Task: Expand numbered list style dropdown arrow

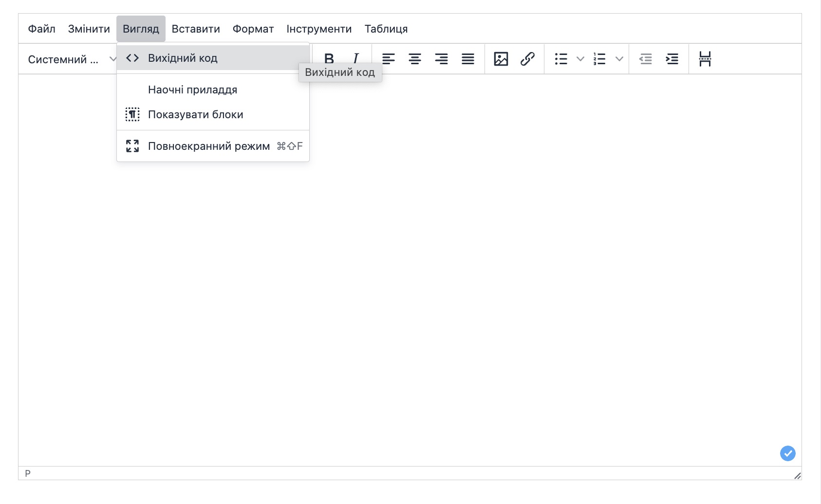Action: coord(619,59)
